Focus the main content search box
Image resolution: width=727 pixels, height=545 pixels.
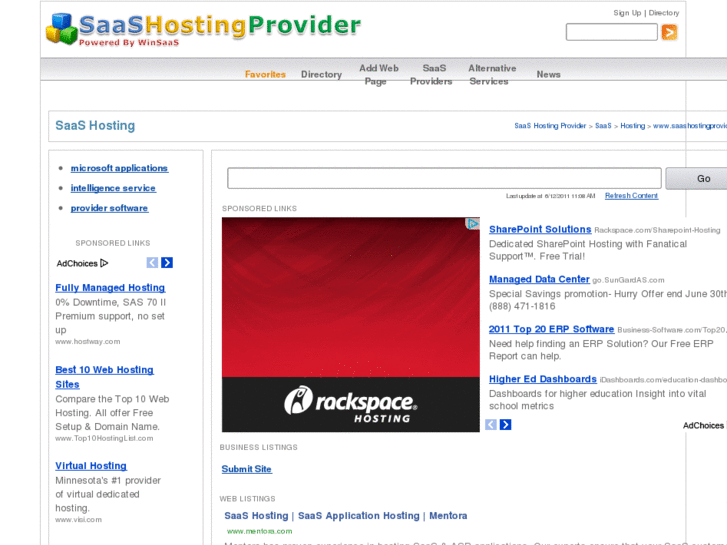tap(444, 178)
